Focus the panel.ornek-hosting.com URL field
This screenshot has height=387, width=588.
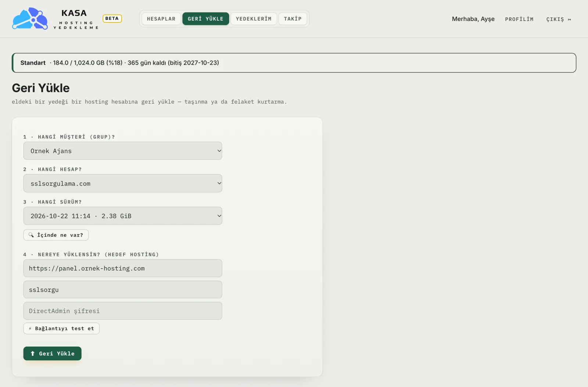pos(123,268)
